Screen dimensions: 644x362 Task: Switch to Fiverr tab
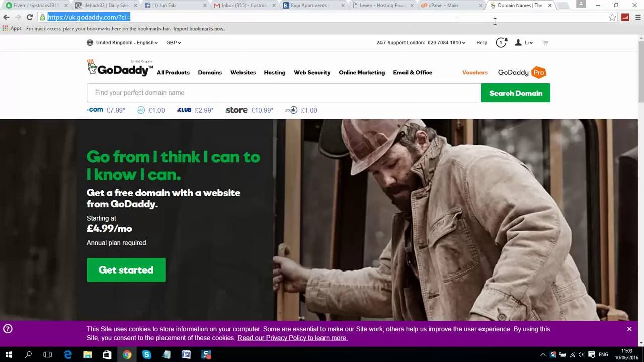coord(35,6)
